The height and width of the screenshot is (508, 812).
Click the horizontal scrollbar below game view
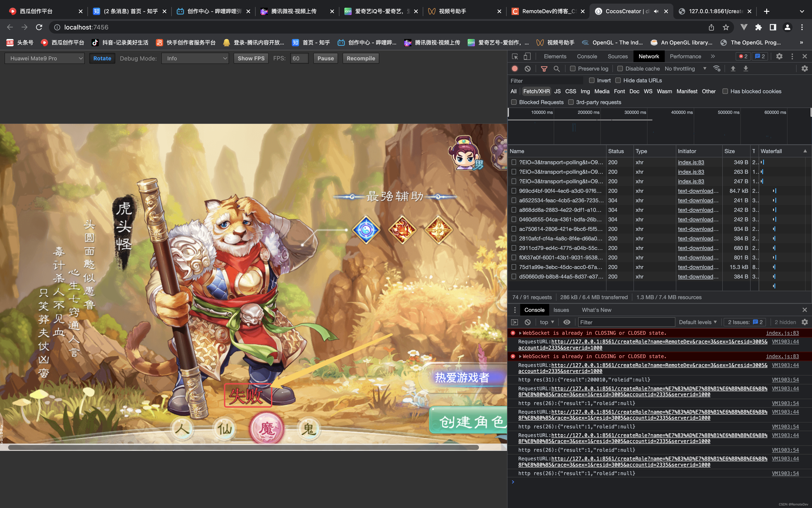(243, 447)
